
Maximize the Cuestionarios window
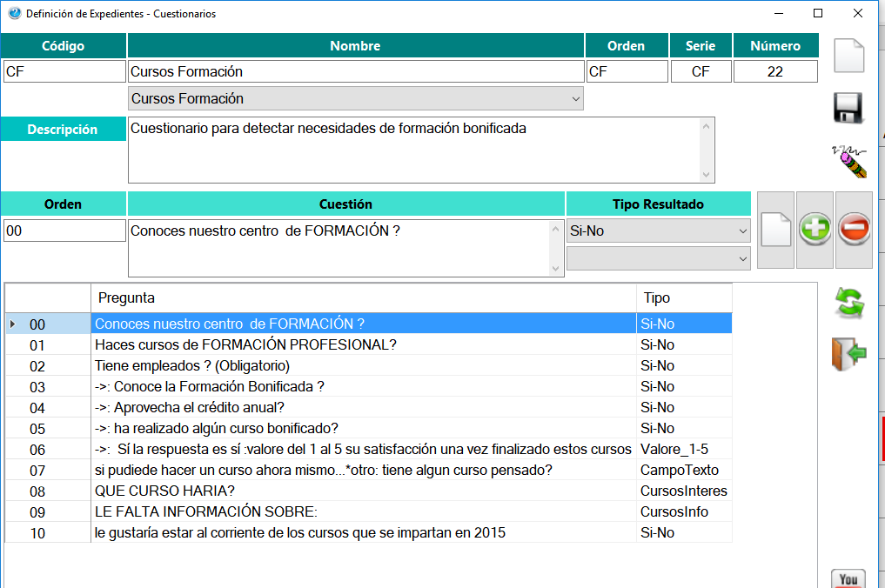point(818,13)
